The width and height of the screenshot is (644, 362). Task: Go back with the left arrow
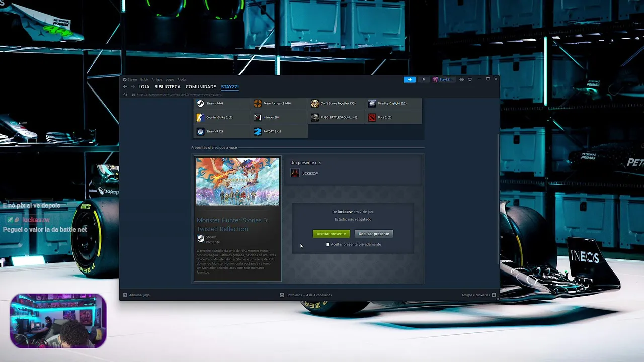(x=125, y=87)
